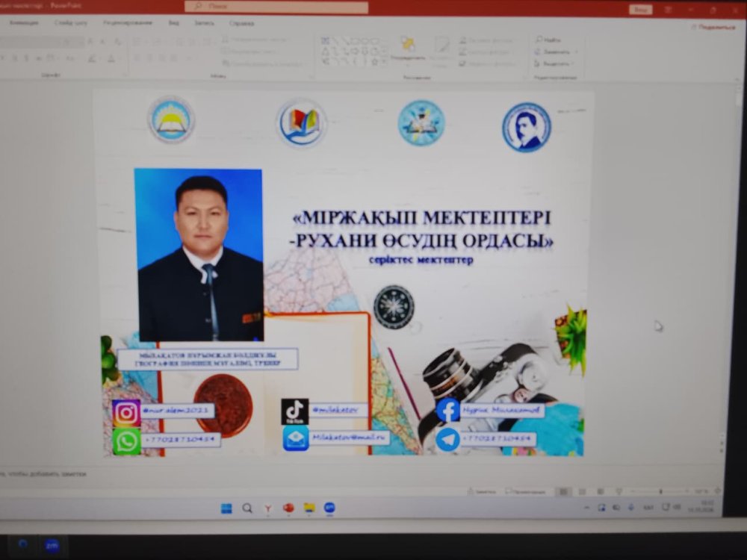Switch to PowerPoint taskbar icon
The image size is (747, 560).
(x=288, y=508)
